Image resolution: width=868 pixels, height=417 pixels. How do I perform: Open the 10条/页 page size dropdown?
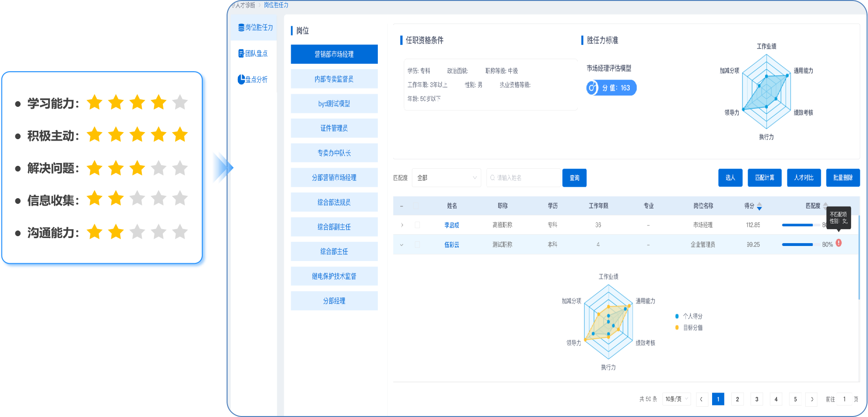pos(677,399)
